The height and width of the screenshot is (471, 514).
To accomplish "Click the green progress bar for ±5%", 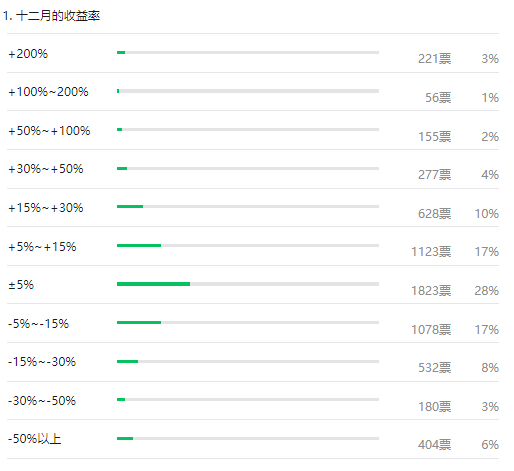I will 153,284.
